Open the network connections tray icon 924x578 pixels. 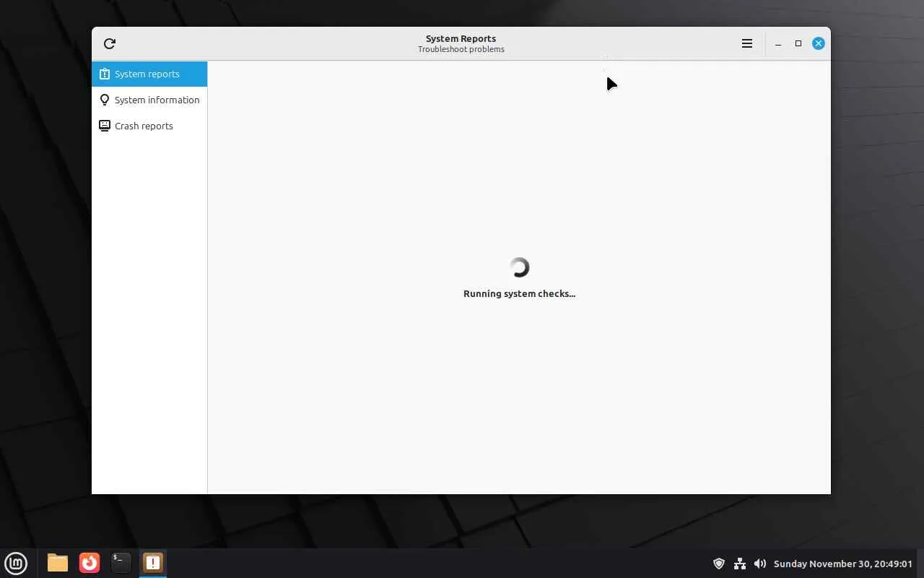tap(740, 564)
